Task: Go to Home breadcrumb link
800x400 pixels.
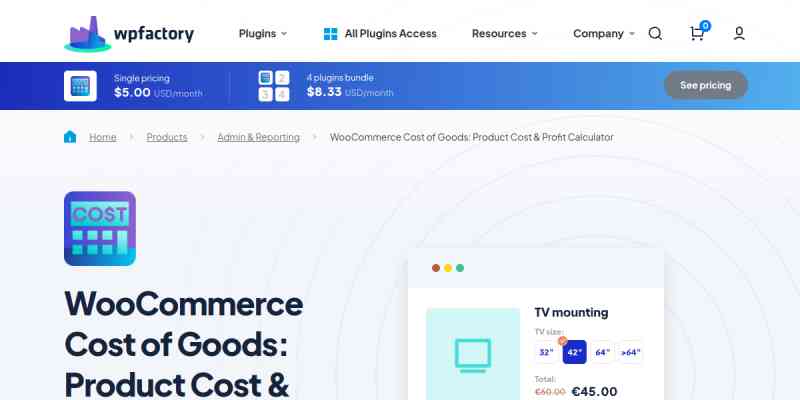Action: pos(103,137)
